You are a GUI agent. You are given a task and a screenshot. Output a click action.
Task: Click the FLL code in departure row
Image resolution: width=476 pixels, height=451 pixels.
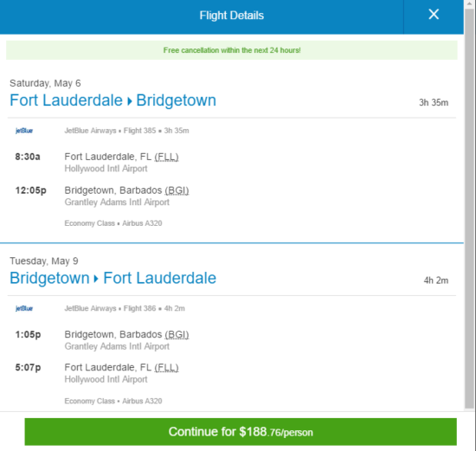[x=166, y=157]
